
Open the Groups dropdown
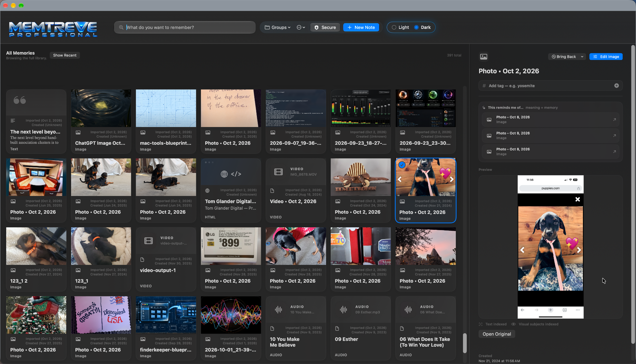coord(277,27)
